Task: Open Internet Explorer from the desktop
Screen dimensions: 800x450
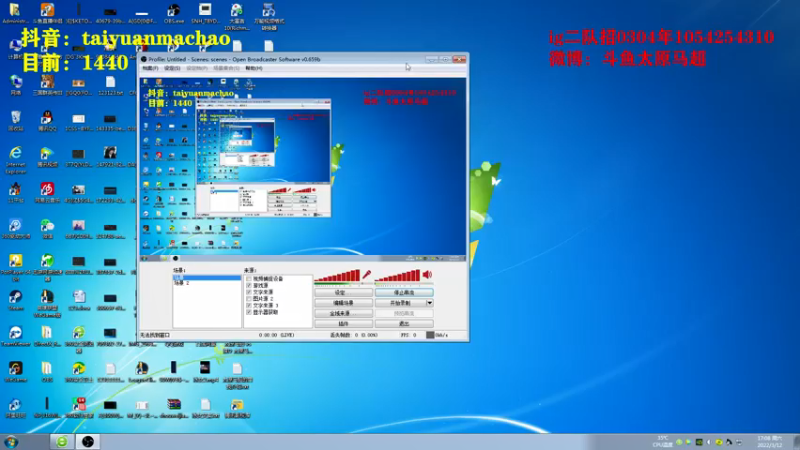Action: (15, 159)
